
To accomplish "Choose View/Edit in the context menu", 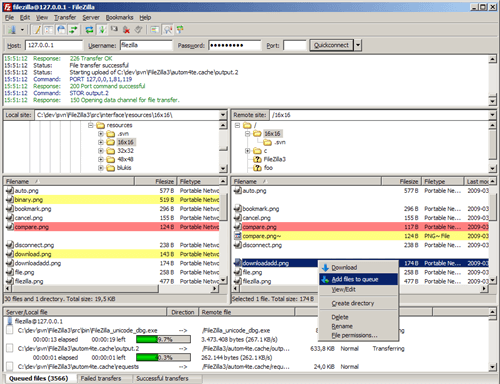I will (x=359, y=290).
